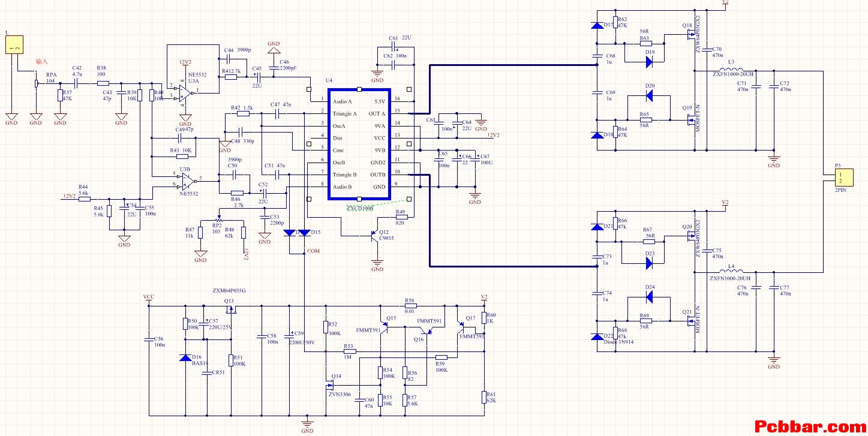The width and height of the screenshot is (868, 436).
Task: Click the VCC net label in red
Action: click(149, 297)
